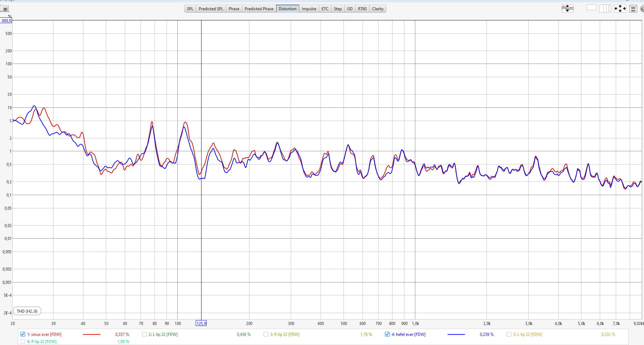This screenshot has width=644, height=345.
Task: Click the '1,09 %' legend value
Action: pyautogui.click(x=123, y=342)
